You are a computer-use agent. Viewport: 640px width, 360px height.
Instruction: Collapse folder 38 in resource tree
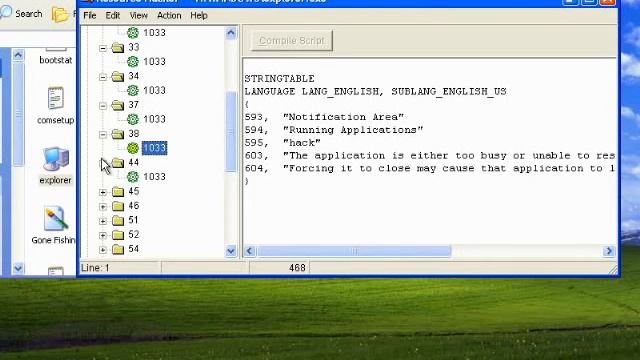(x=103, y=135)
